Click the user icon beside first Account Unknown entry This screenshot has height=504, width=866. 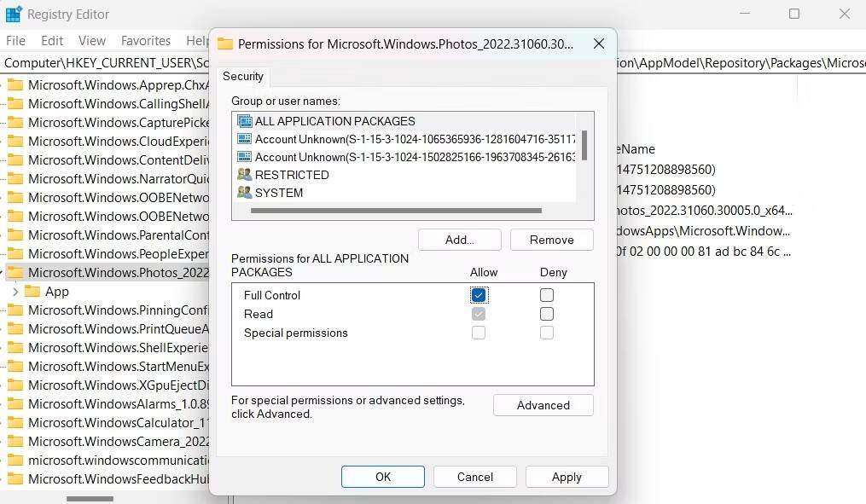pyautogui.click(x=245, y=139)
